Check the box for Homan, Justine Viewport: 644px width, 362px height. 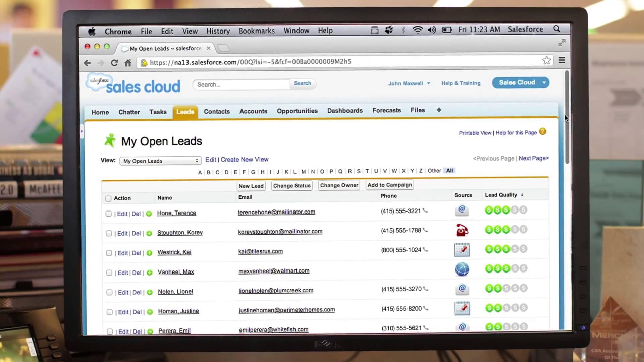[x=109, y=312]
